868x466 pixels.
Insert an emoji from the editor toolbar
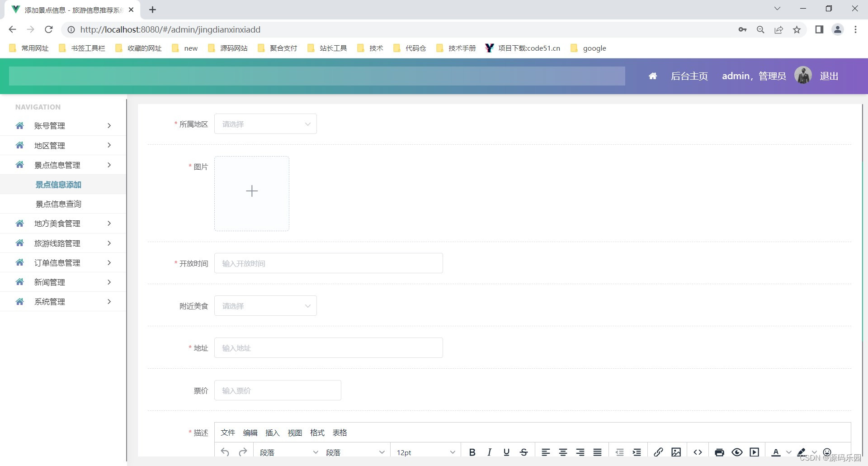click(826, 452)
